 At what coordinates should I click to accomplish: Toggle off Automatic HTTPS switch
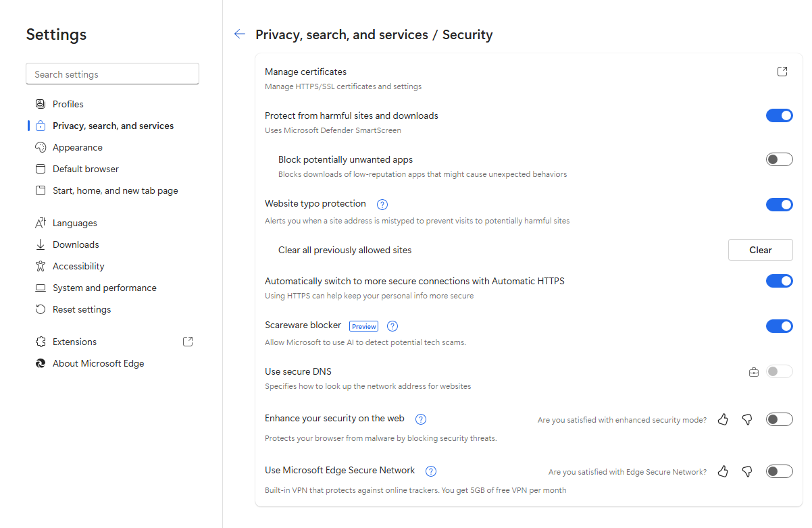(780, 281)
